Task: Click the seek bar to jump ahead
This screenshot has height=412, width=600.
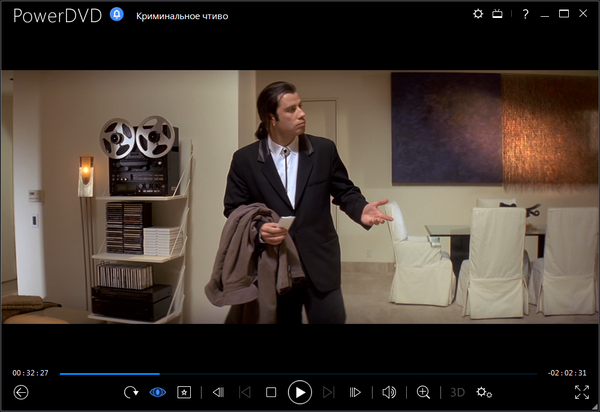Action: 350,373
